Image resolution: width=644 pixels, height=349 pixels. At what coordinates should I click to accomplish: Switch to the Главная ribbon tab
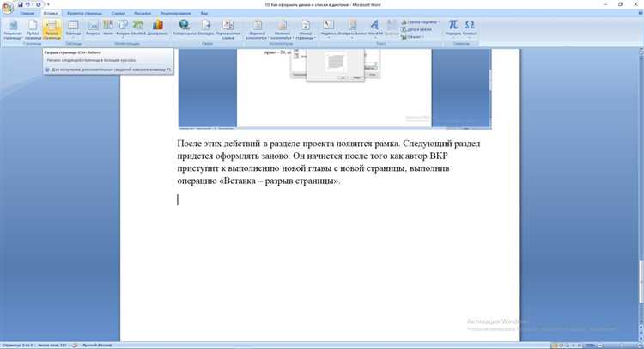pos(27,13)
